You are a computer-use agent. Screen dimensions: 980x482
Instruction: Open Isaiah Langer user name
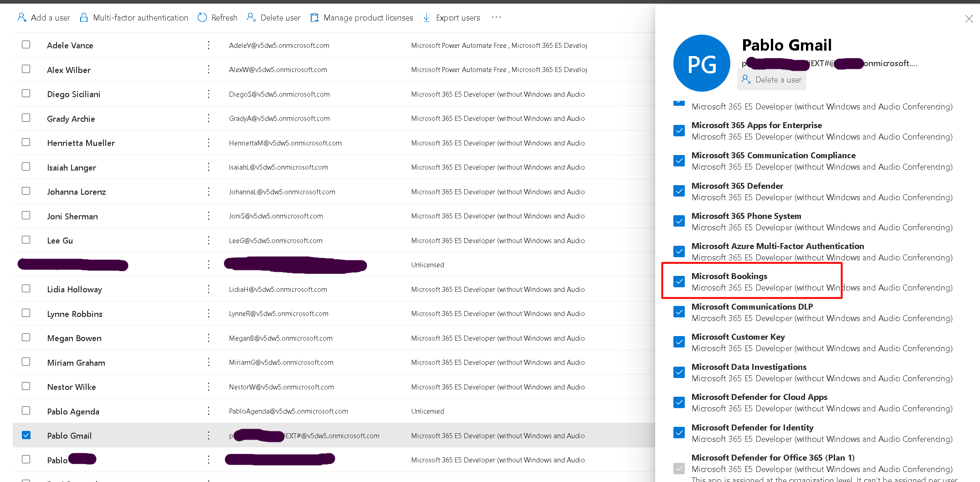click(72, 167)
